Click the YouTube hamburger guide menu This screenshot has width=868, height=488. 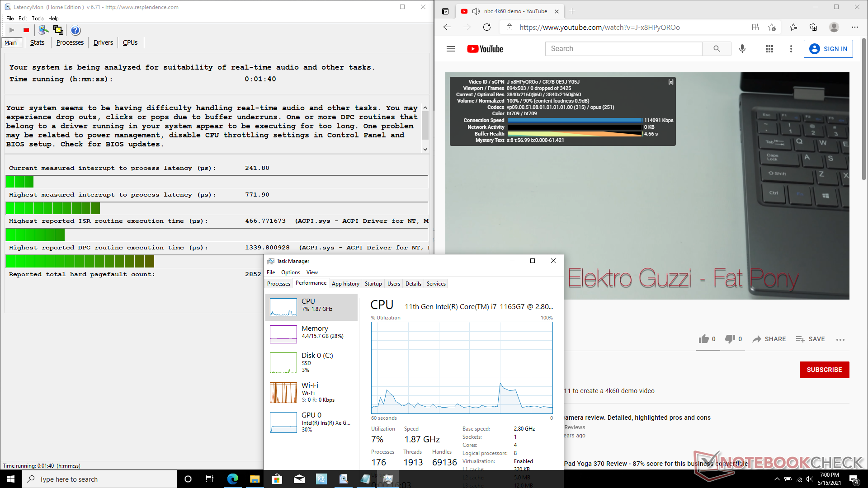coord(450,49)
